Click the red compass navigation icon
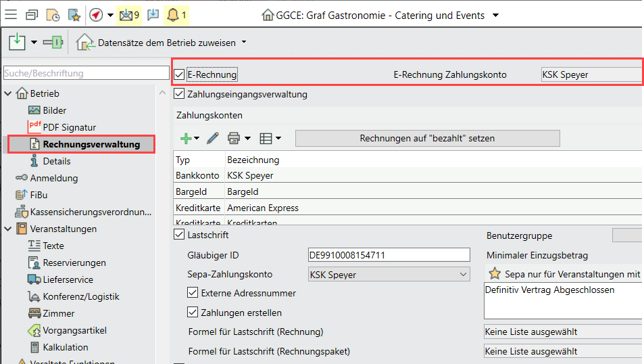Image resolution: width=644 pixels, height=364 pixels. tap(96, 15)
